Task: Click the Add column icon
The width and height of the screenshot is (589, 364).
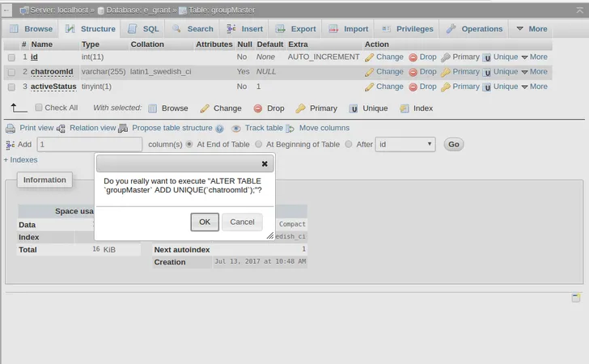Action: 11,145
